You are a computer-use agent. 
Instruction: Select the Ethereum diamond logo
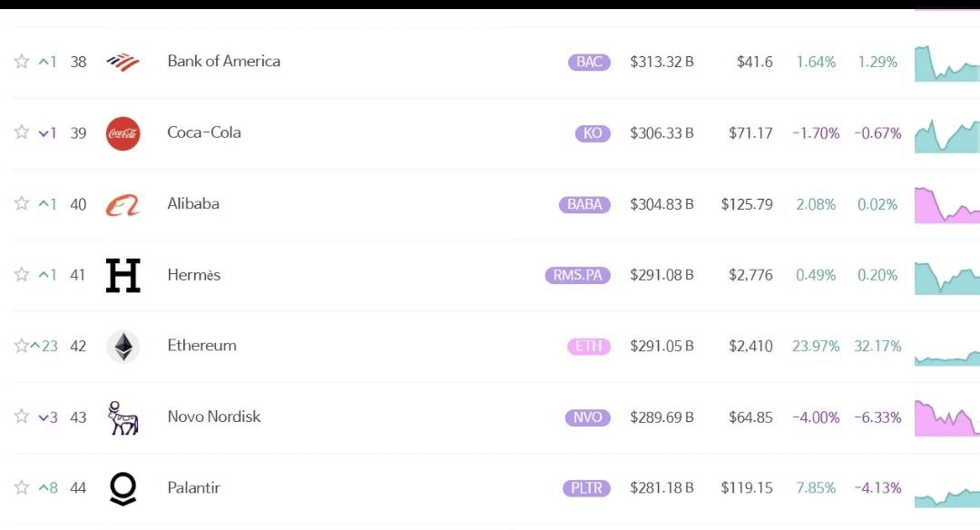(123, 347)
